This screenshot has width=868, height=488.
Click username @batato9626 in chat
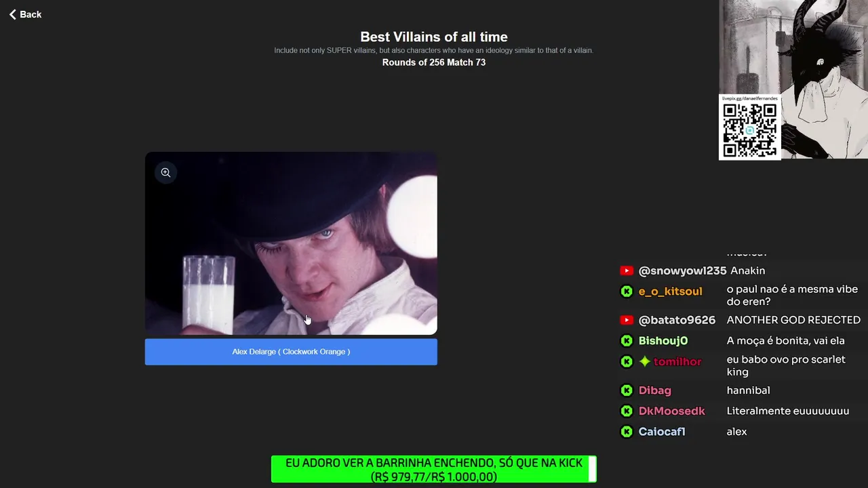pyautogui.click(x=677, y=320)
